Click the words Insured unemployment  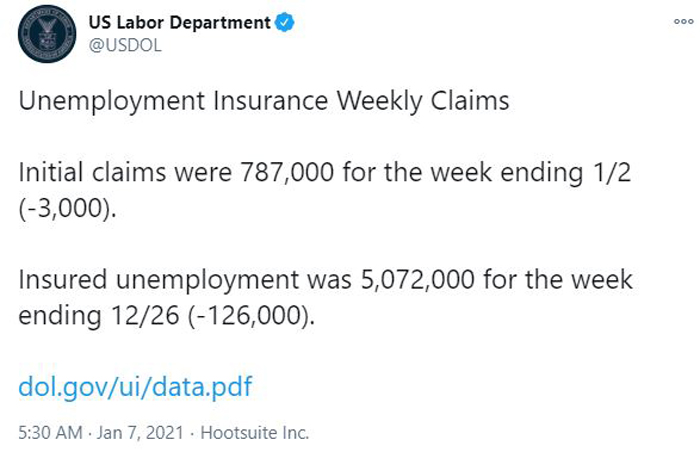pyautogui.click(x=158, y=280)
